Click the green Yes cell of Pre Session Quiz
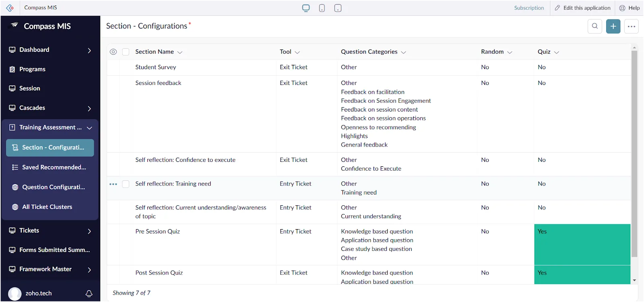Screen dimensions: 644x302 [x=582, y=244]
